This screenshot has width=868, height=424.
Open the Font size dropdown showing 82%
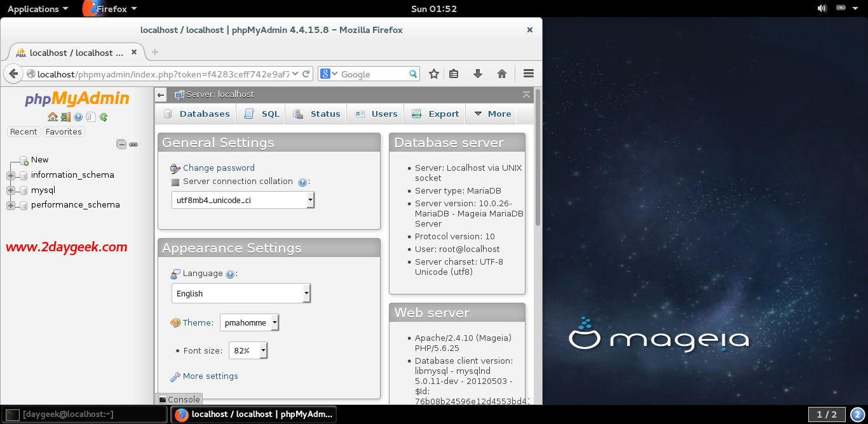[x=248, y=350]
